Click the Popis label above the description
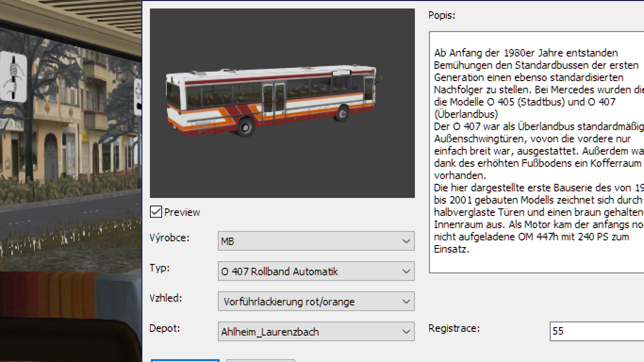This screenshot has height=362, width=644. (x=442, y=15)
